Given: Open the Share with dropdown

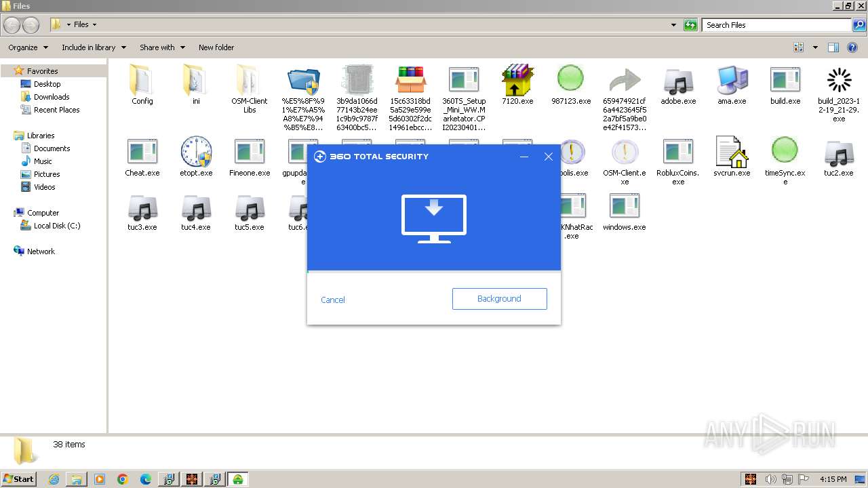Looking at the screenshot, I should pos(162,47).
